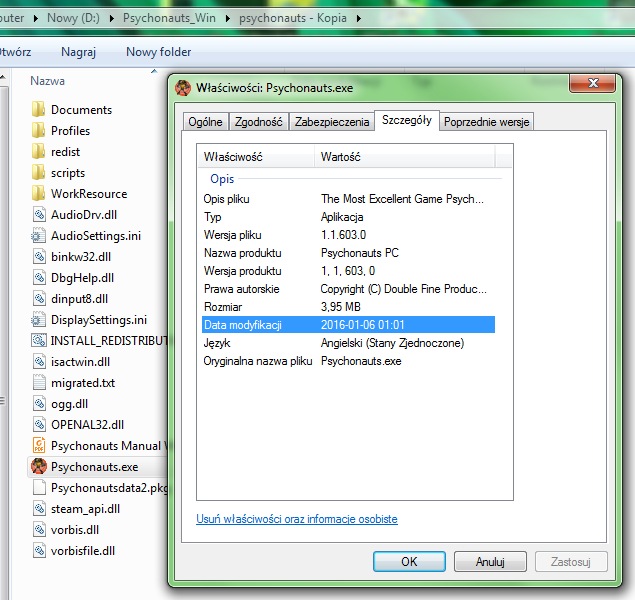Image resolution: width=635 pixels, height=600 pixels.
Task: Select the Język property row
Action: point(348,343)
